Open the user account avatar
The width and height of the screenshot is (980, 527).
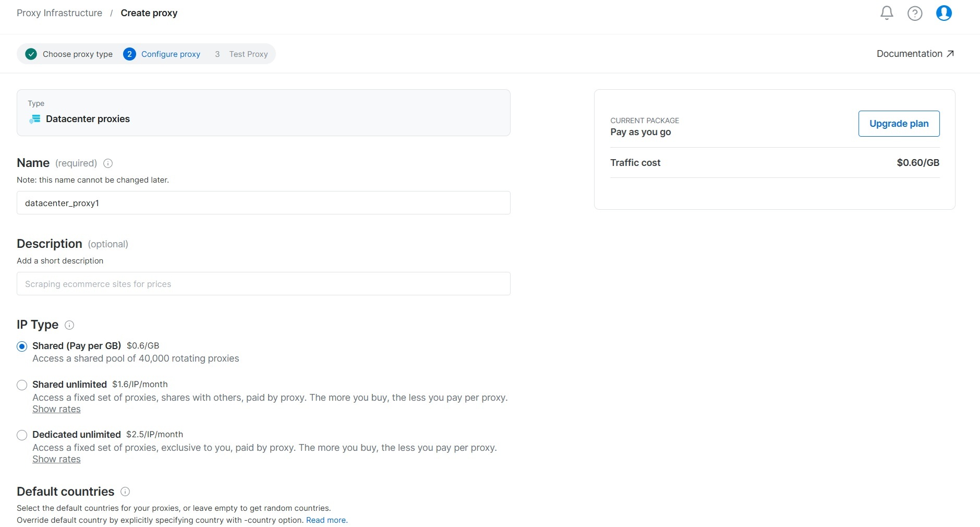click(x=943, y=13)
